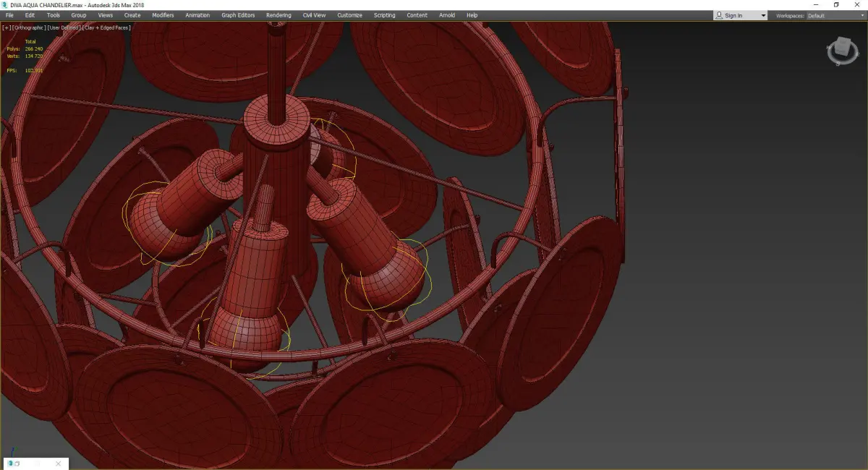Open the Arnold menu
This screenshot has width=868, height=470.
point(447,15)
